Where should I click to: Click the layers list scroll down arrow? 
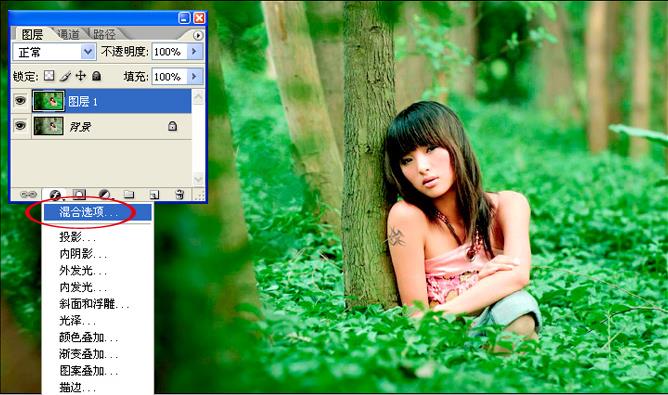click(x=198, y=179)
